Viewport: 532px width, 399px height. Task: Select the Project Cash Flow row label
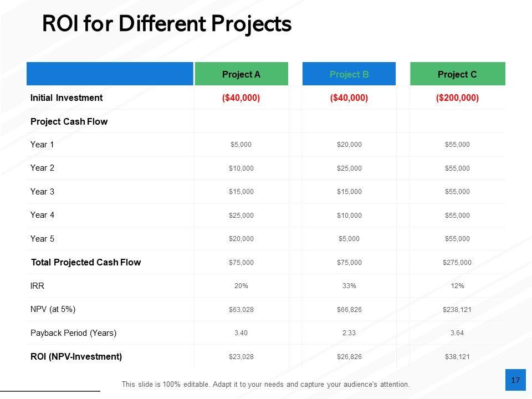coord(69,121)
